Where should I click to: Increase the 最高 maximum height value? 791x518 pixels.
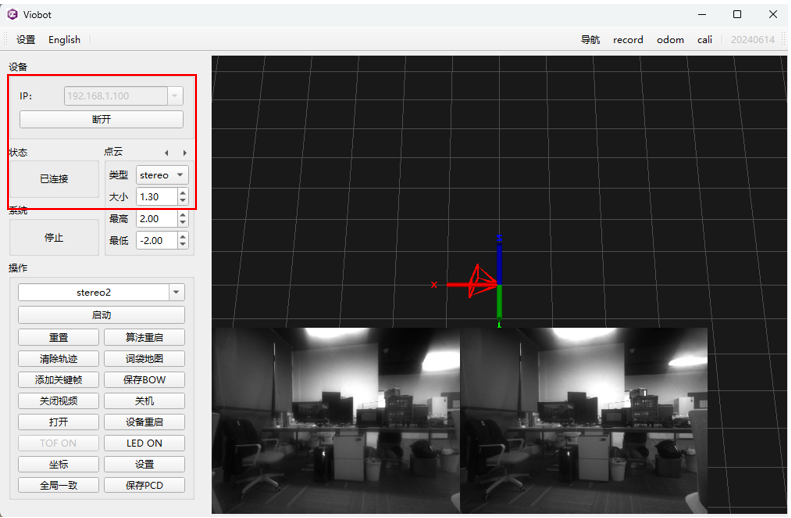(183, 214)
